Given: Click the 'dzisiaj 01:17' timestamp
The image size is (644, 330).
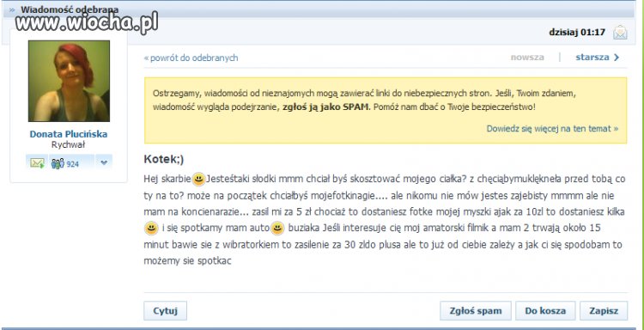Looking at the screenshot, I should pyautogui.click(x=577, y=32).
